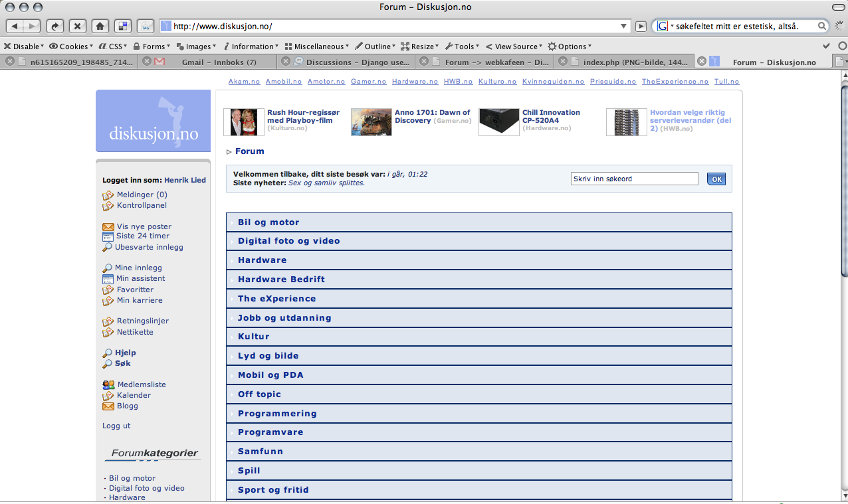This screenshot has width=848, height=504.
Task: Click the envelope icon next to Vis nye poster
Action: coord(108,226)
